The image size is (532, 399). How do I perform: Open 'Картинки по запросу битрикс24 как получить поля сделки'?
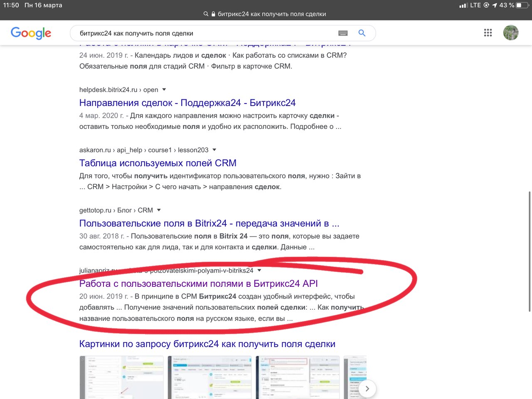point(207,344)
